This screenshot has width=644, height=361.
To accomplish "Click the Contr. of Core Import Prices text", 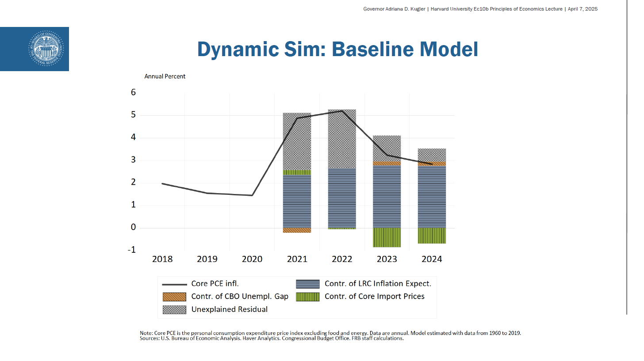I will 374,296.
